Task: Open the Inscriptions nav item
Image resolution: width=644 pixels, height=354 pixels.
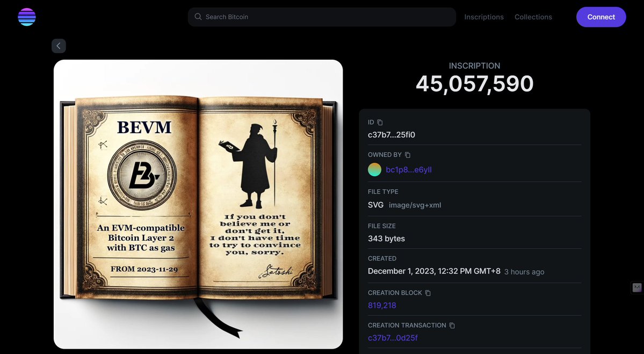Action: [x=484, y=17]
